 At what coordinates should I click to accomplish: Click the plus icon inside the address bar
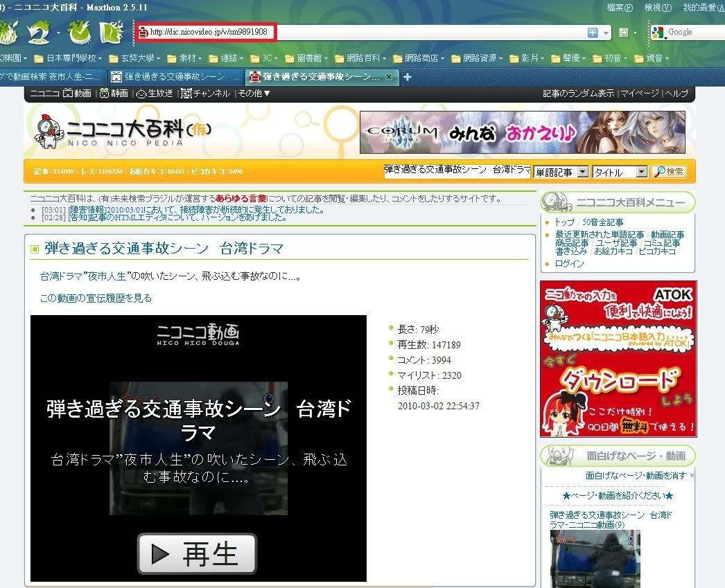pos(593,33)
